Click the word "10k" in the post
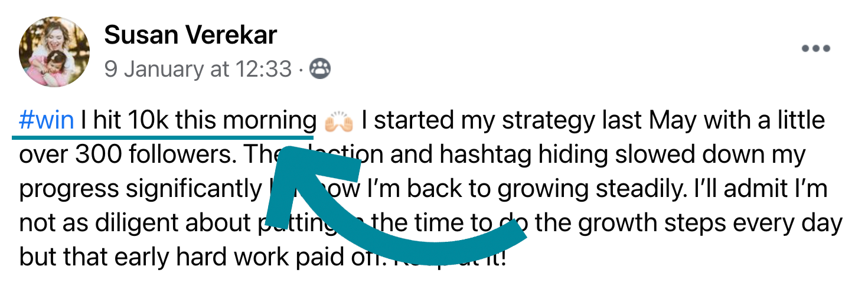This screenshot has width=868, height=289. 148,121
